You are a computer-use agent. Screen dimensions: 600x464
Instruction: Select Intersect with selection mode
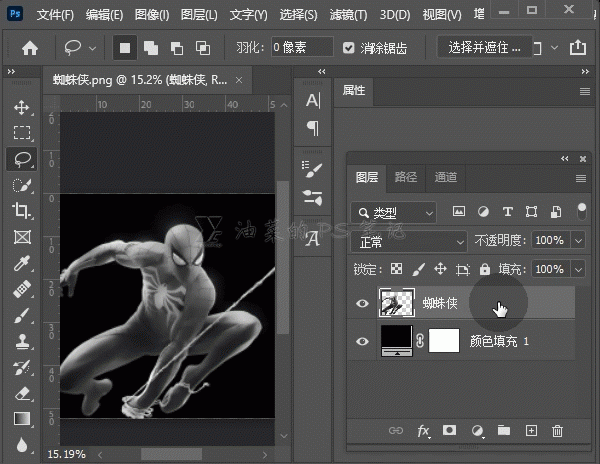pyautogui.click(x=203, y=48)
